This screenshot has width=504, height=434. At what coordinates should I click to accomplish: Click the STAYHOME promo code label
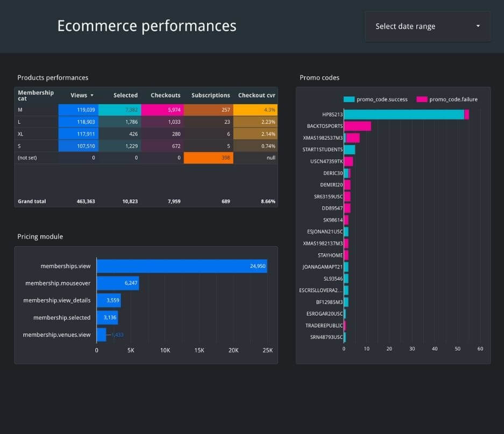click(330, 255)
